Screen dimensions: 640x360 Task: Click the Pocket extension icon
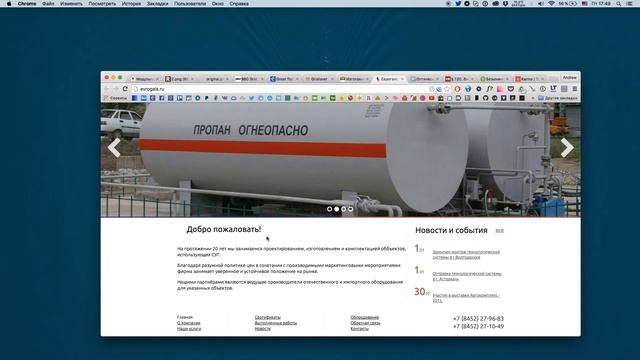point(511,89)
